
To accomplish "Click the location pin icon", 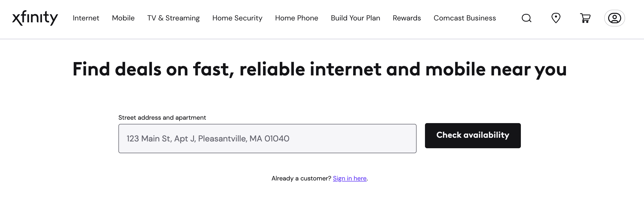I will pos(556,18).
